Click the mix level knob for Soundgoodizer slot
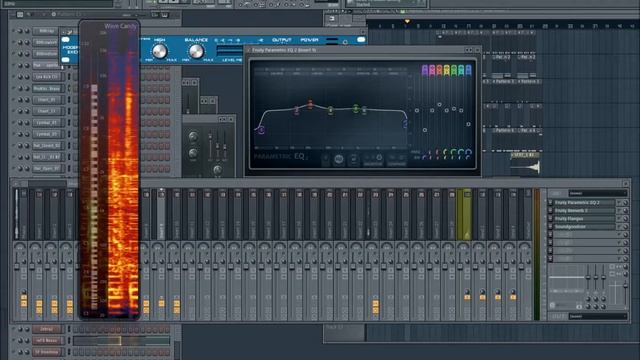 tap(625, 227)
